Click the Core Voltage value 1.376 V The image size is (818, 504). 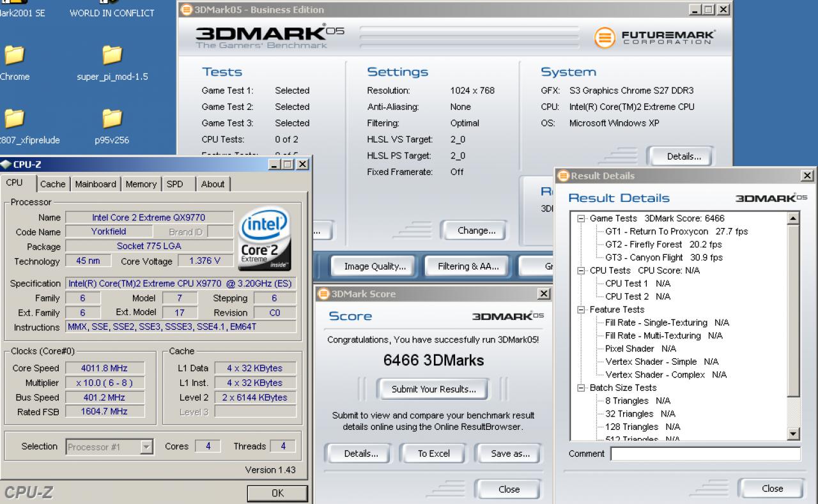pos(204,261)
